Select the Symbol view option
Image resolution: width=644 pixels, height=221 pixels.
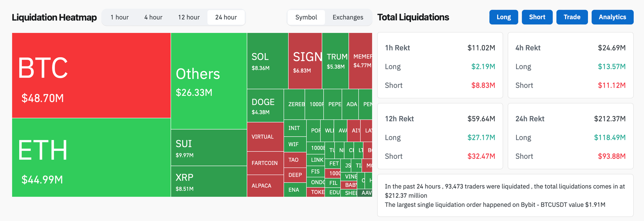[306, 17]
